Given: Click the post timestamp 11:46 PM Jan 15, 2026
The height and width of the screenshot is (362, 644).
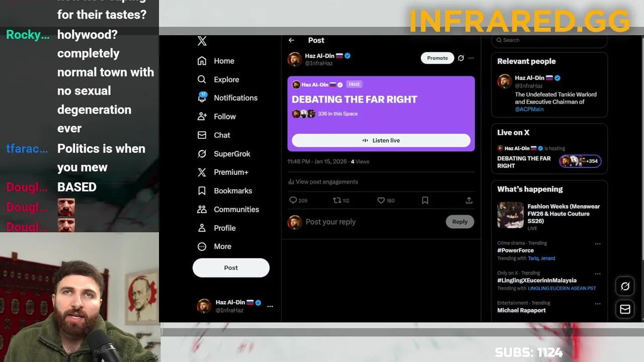Looking at the screenshot, I should pos(317,161).
